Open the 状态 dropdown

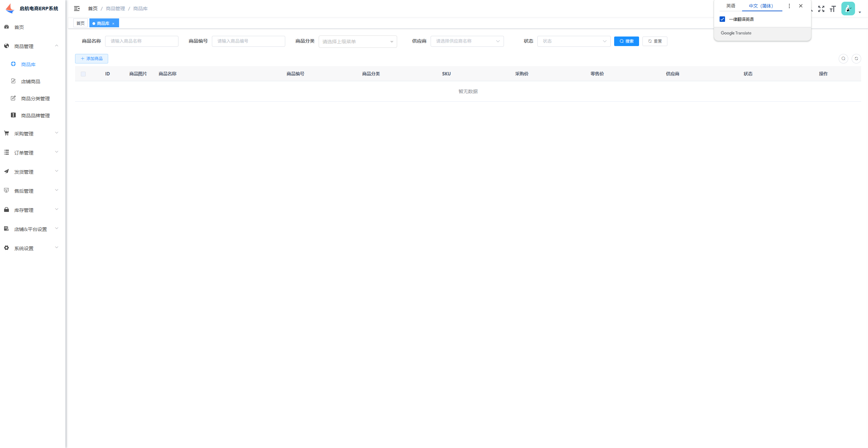(x=574, y=41)
